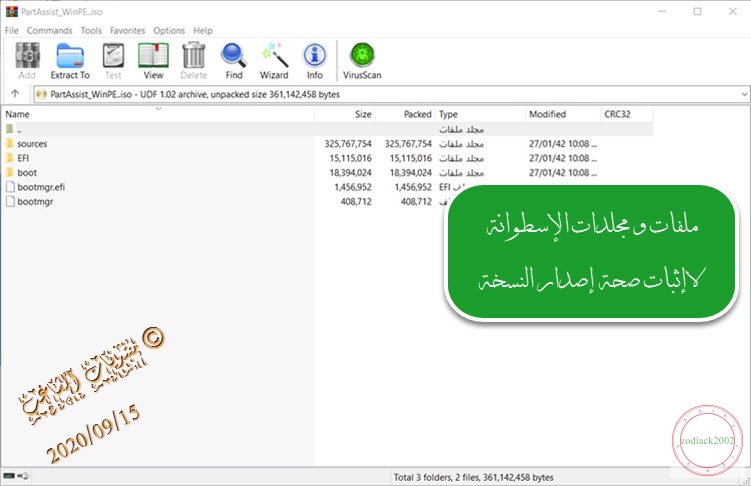Click the parent folder '..' icon
The height and width of the screenshot is (486, 751).
[x=10, y=129]
